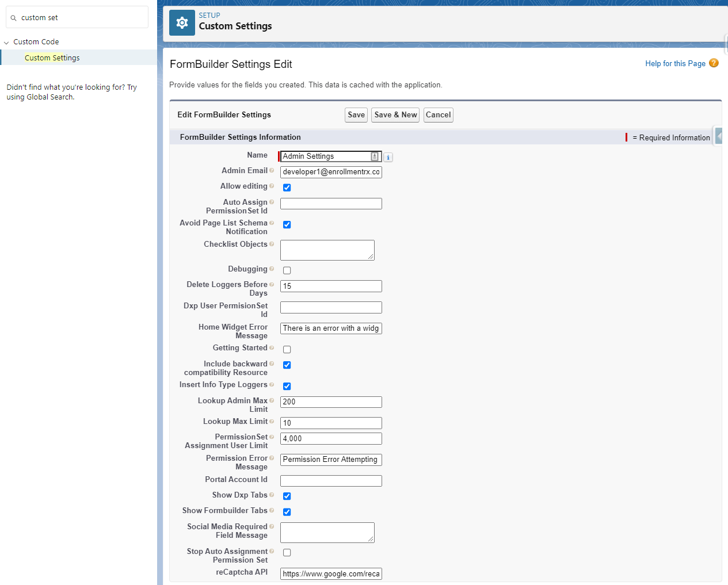Click the info icon beside Name field
Screen dimensions: 728x585
[388, 157]
